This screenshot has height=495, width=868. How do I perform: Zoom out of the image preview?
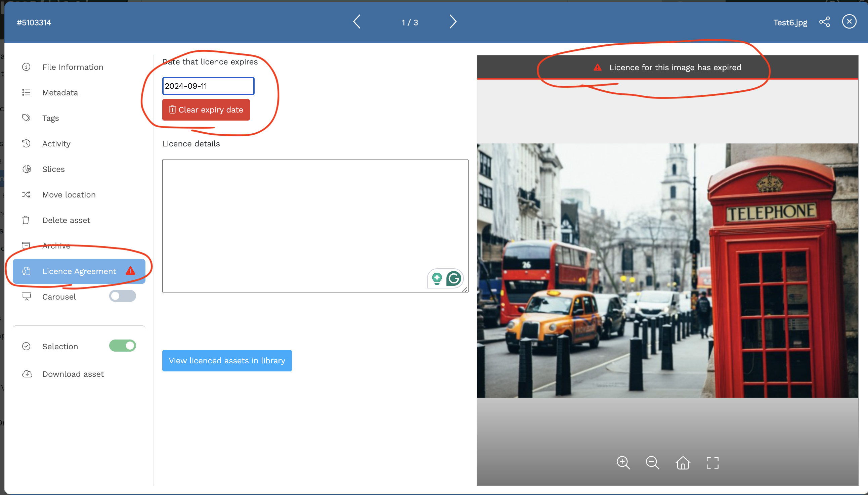(x=652, y=463)
